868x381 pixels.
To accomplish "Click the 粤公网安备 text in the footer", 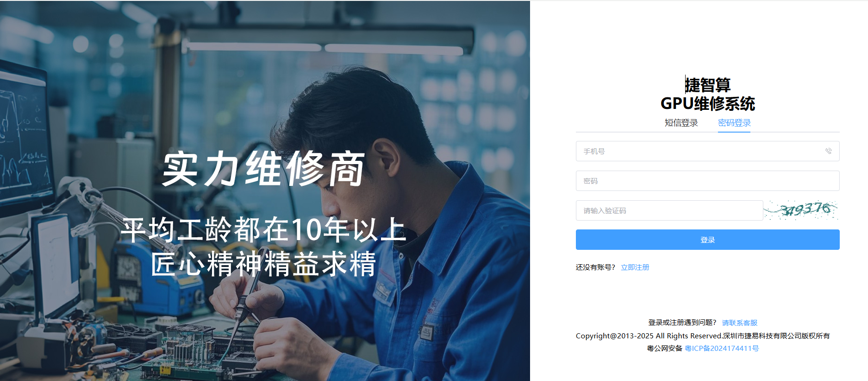I will [664, 349].
